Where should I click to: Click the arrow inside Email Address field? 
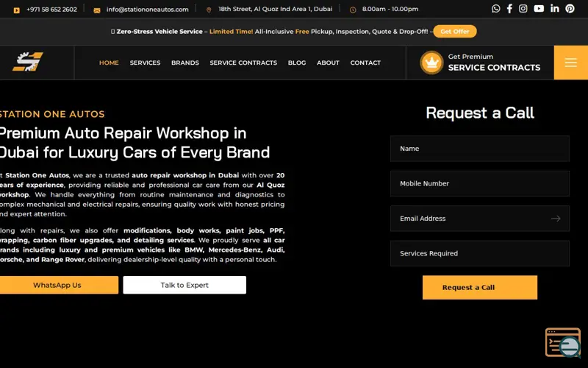(556, 219)
